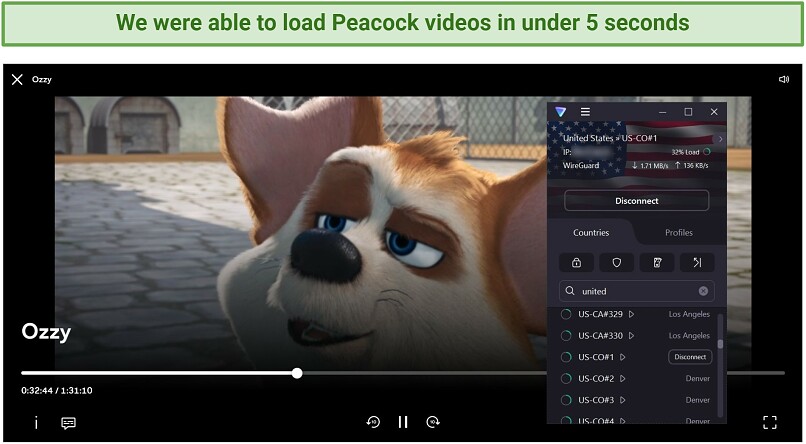Disconnect from US-CO#1 in the server list
Viewport: 806px width, 444px height.
(690, 357)
